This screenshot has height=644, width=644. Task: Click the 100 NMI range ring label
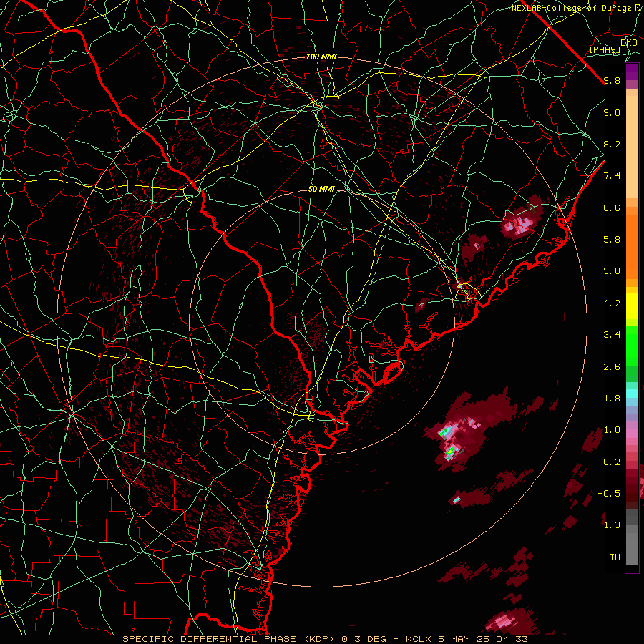(321, 57)
